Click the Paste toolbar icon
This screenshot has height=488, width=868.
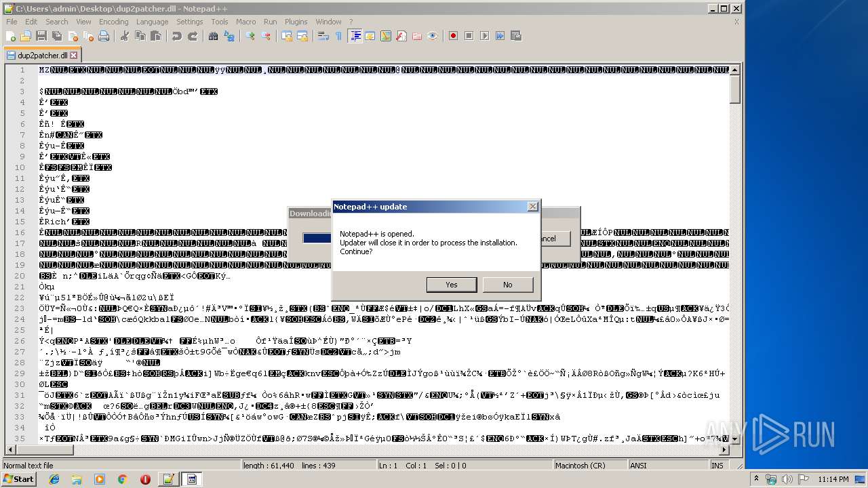click(156, 36)
